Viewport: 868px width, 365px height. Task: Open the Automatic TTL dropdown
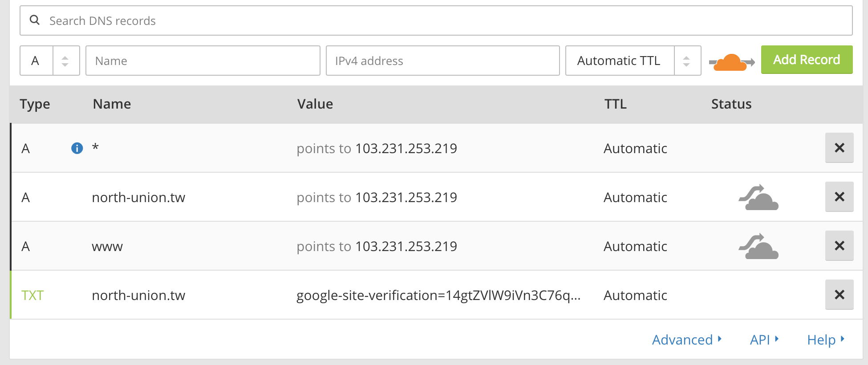[633, 61]
